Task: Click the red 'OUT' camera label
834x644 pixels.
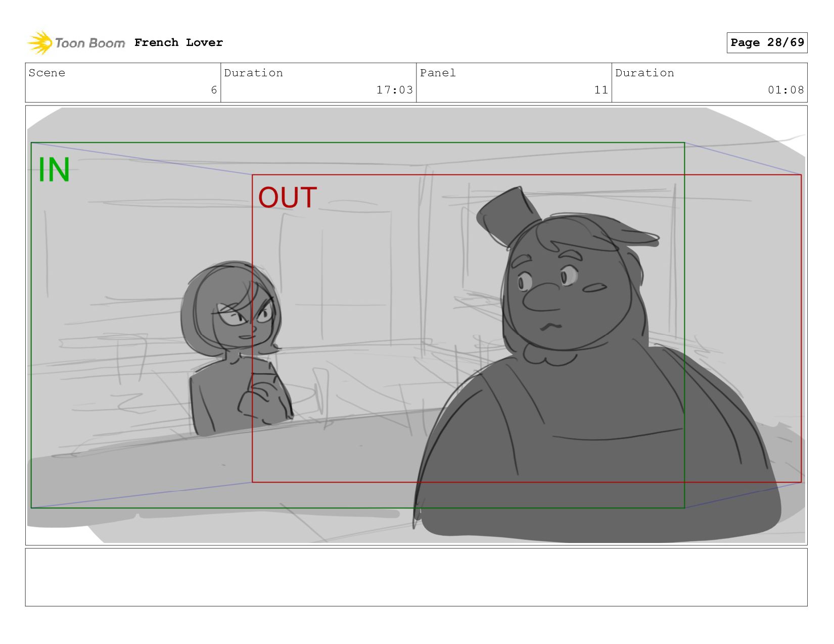Action: [288, 197]
